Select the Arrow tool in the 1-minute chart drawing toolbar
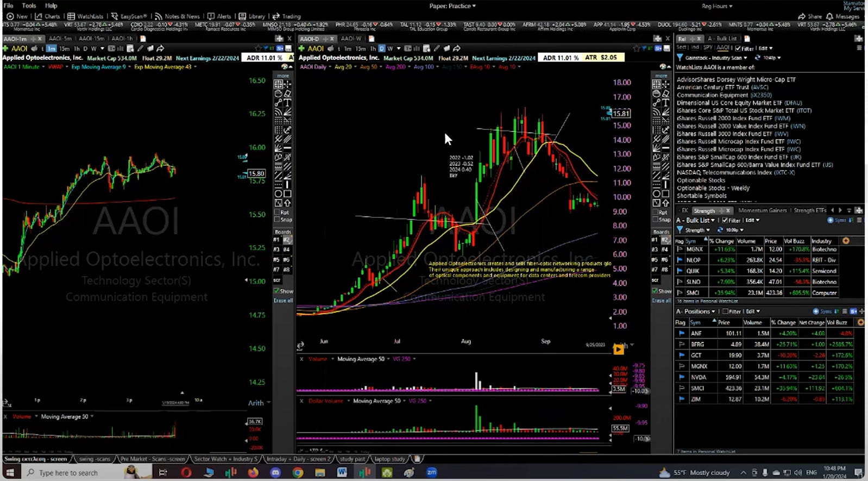The height and width of the screenshot is (481, 868). pyautogui.click(x=287, y=203)
